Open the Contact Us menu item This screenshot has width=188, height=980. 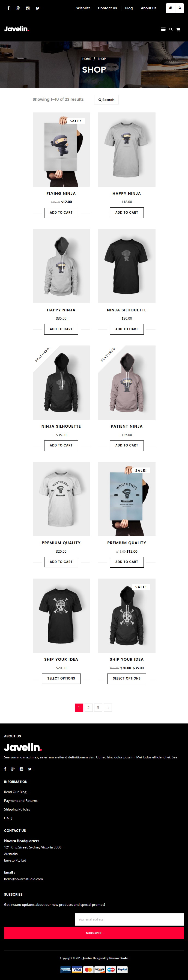click(x=107, y=8)
